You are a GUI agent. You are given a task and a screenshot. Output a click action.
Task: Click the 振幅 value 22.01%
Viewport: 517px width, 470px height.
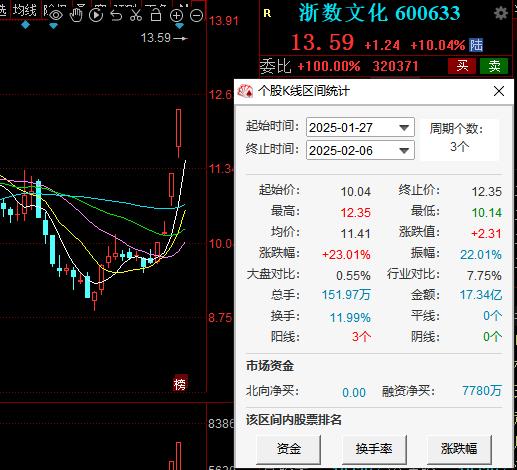[x=481, y=255]
